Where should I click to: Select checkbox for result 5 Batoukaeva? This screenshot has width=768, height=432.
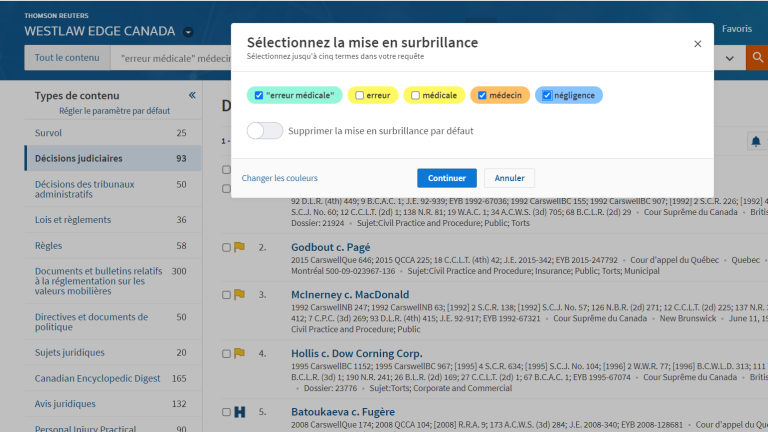pos(226,412)
